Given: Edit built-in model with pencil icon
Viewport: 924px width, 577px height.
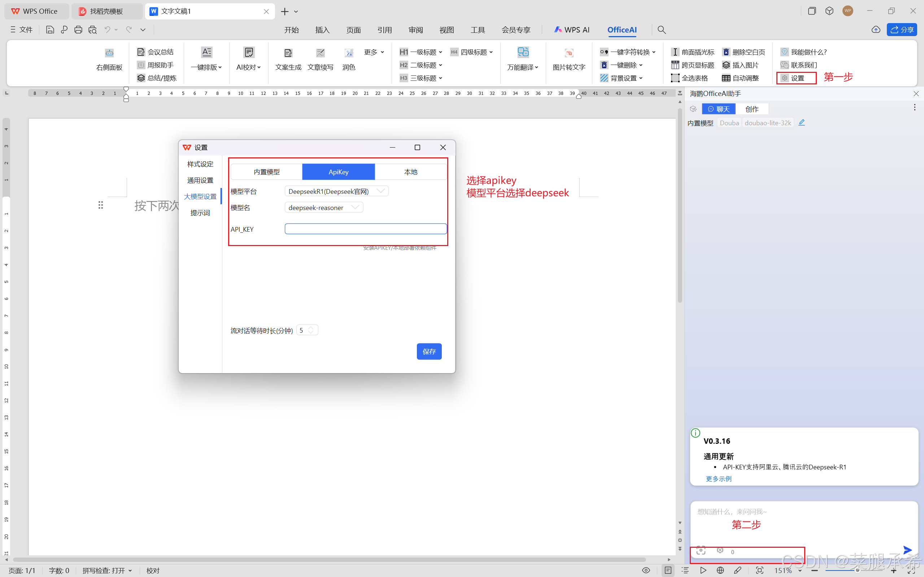Looking at the screenshot, I should pyautogui.click(x=802, y=122).
